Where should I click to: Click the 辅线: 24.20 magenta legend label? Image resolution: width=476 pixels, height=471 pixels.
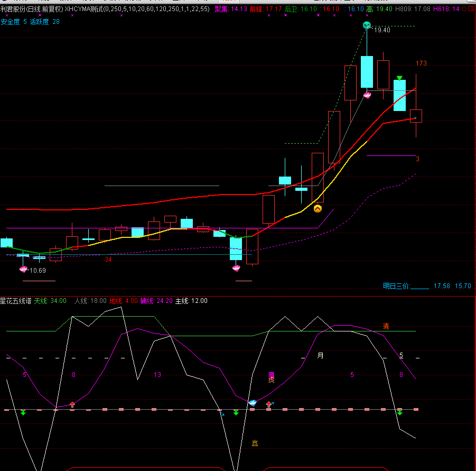pos(156,301)
